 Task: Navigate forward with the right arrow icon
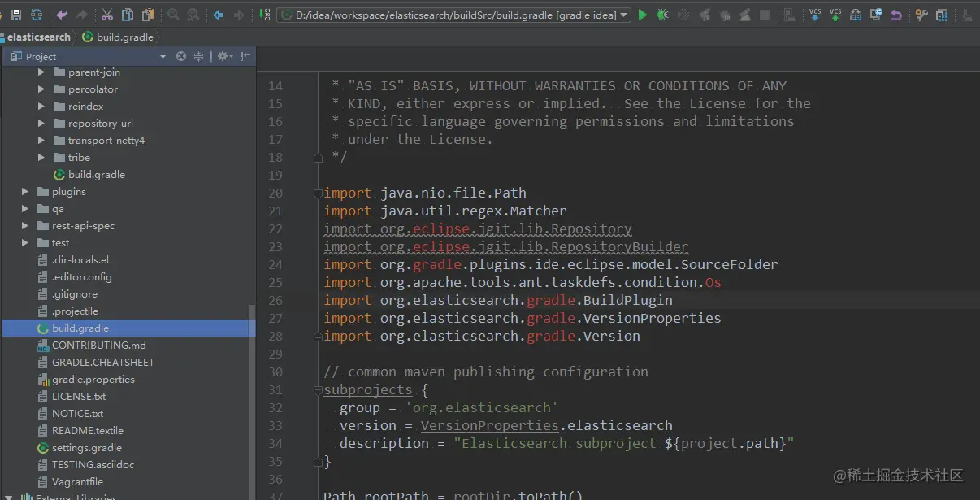238,15
